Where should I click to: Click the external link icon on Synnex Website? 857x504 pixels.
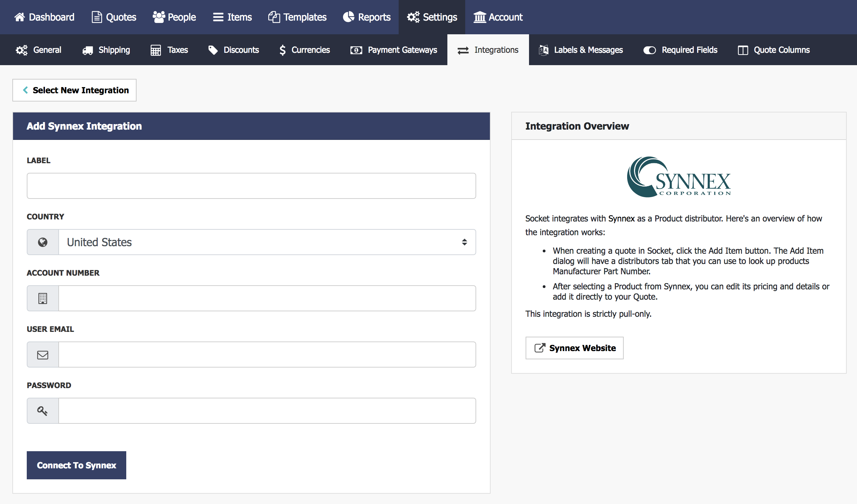[540, 348]
